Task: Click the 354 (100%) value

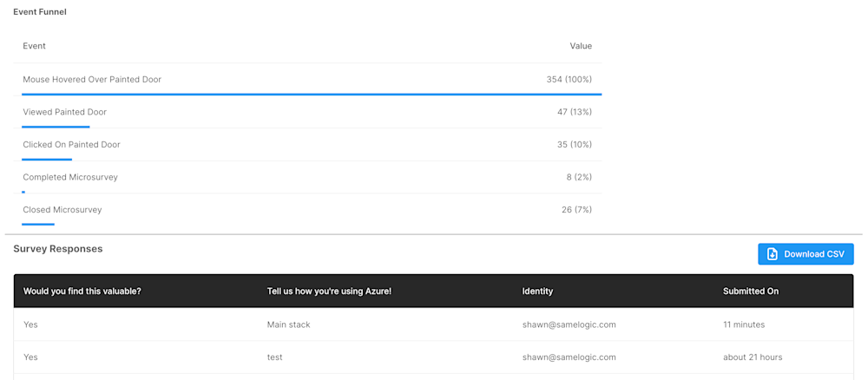Action: tap(569, 80)
